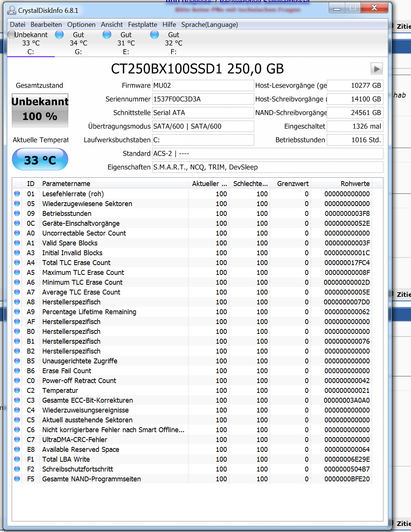Click status icon for Available Reserved Space

pyautogui.click(x=17, y=449)
